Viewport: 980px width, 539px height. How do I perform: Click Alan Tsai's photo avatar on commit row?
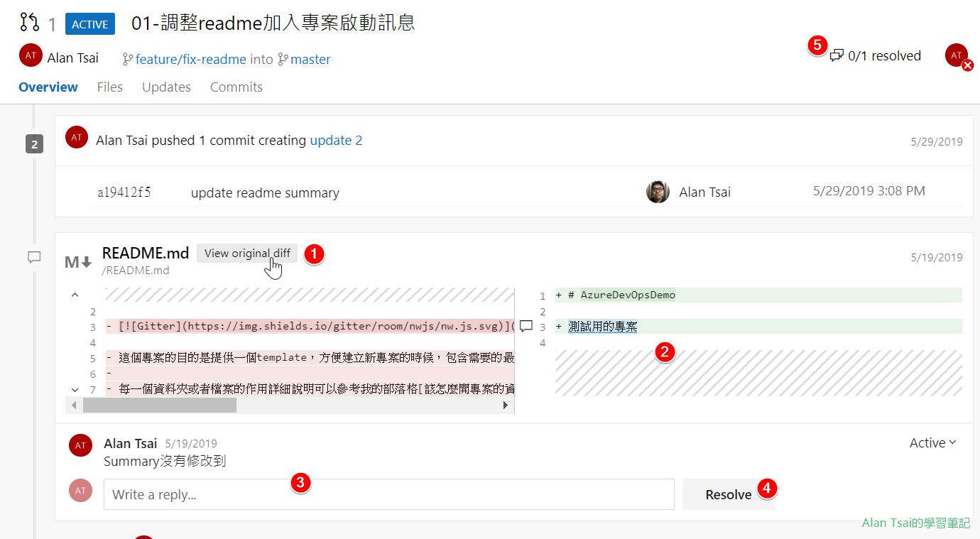tap(658, 192)
